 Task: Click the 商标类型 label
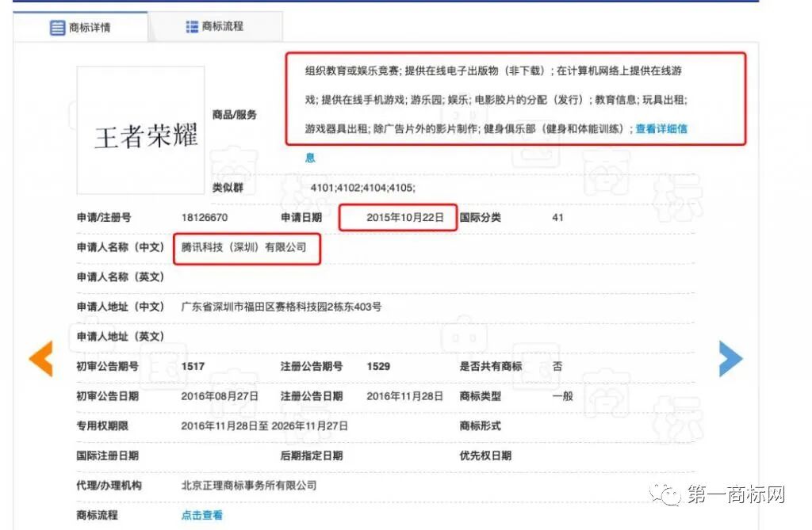(481, 396)
